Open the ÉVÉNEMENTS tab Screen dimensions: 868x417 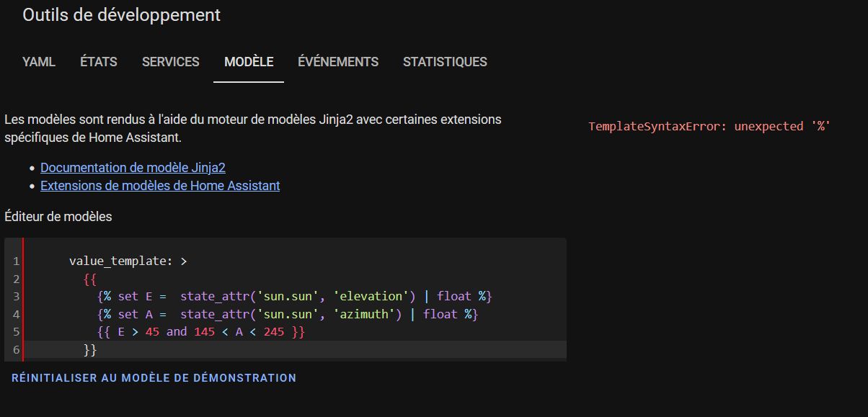pos(337,62)
